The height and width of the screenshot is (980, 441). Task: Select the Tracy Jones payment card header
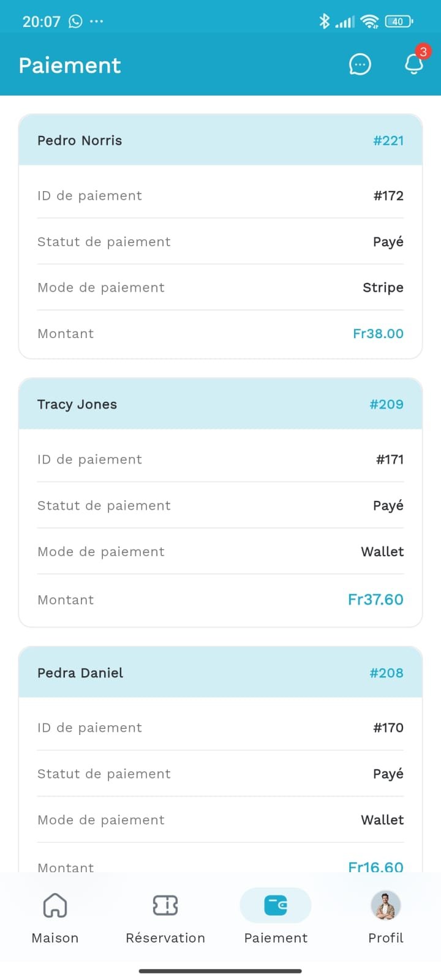(77, 404)
